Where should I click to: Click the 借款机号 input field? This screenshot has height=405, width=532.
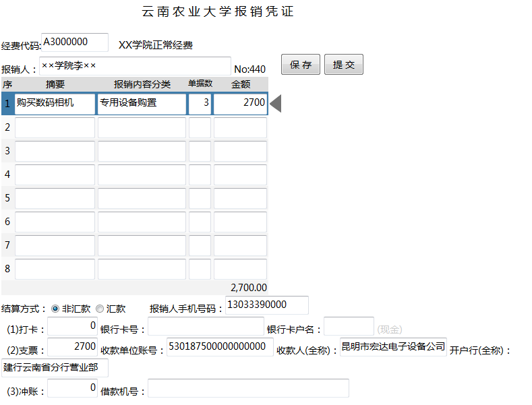[x=248, y=388]
